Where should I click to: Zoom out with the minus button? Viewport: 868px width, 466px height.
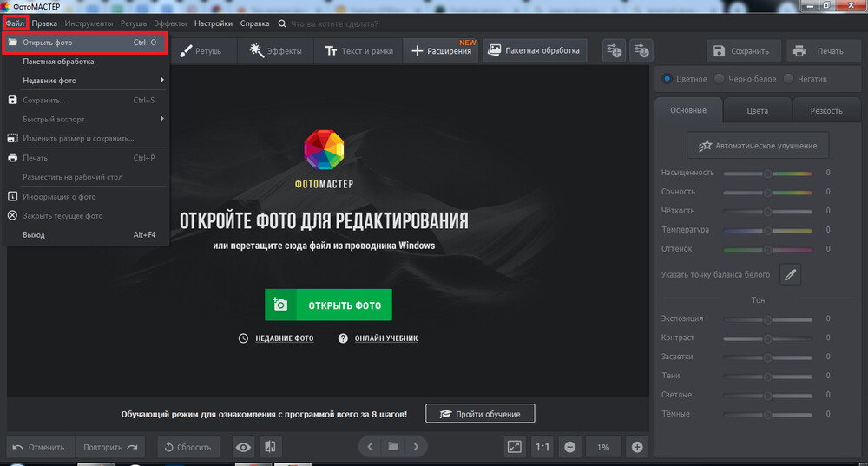pyautogui.click(x=569, y=447)
